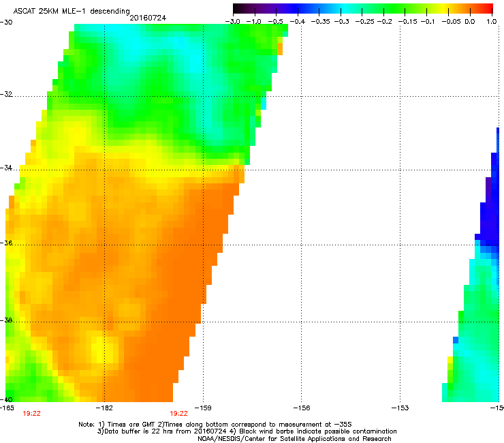Click the colorbar label "-3.0"
Screen dimensions: 504x443
(x=232, y=22)
